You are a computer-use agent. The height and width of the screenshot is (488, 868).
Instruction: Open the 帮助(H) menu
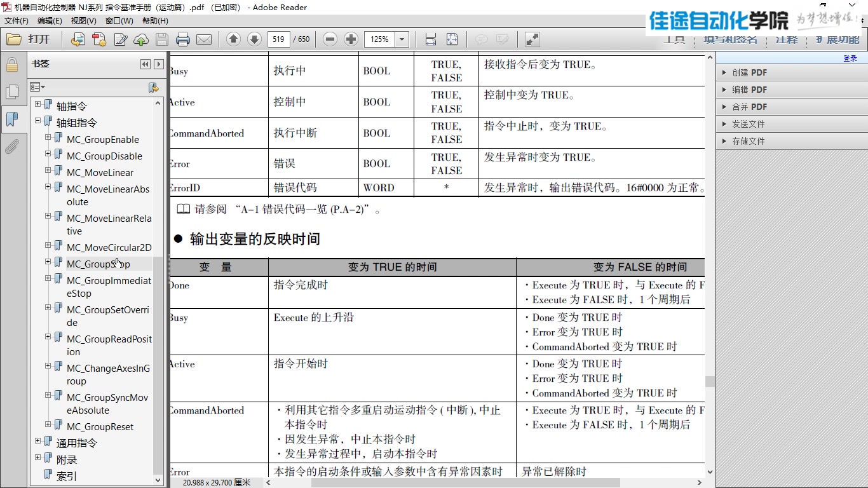(155, 21)
